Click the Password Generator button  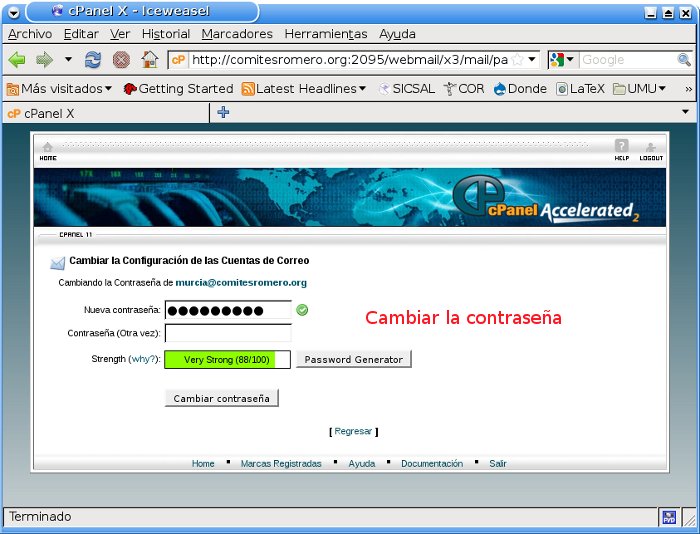[x=353, y=359]
